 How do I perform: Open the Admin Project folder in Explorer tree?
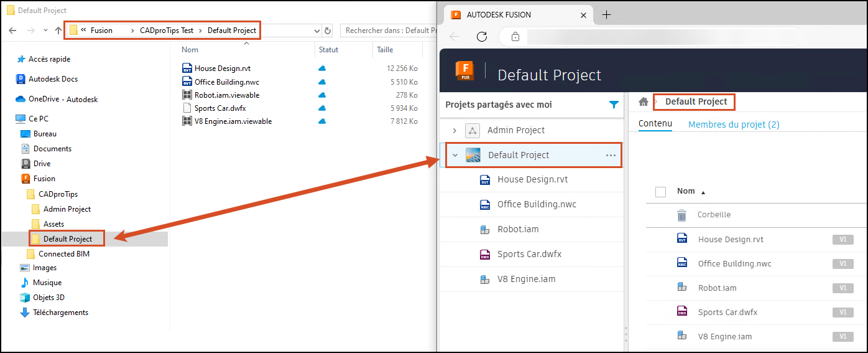(67, 209)
